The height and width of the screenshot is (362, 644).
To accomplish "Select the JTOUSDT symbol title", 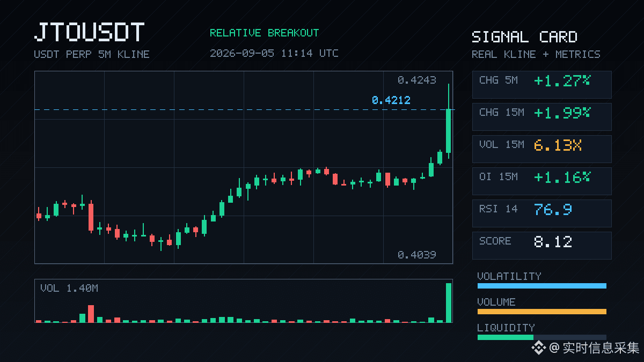I will 89,33.
